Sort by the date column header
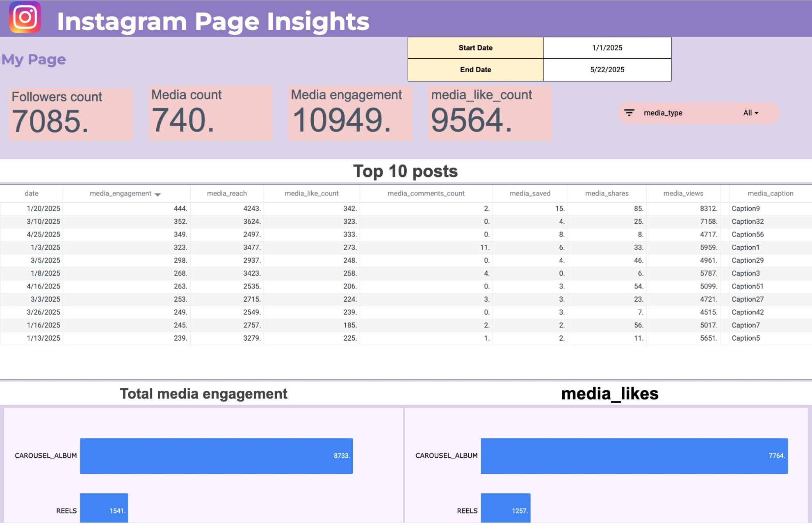 (x=32, y=193)
